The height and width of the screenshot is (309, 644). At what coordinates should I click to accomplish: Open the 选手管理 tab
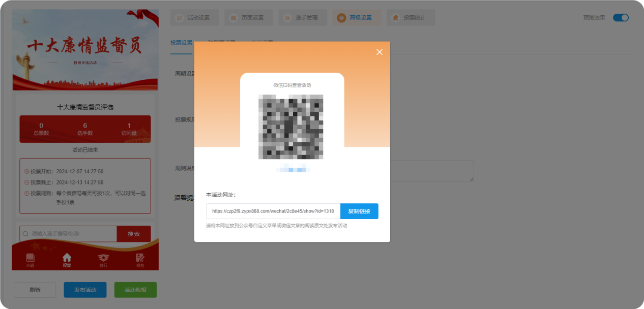(x=303, y=18)
